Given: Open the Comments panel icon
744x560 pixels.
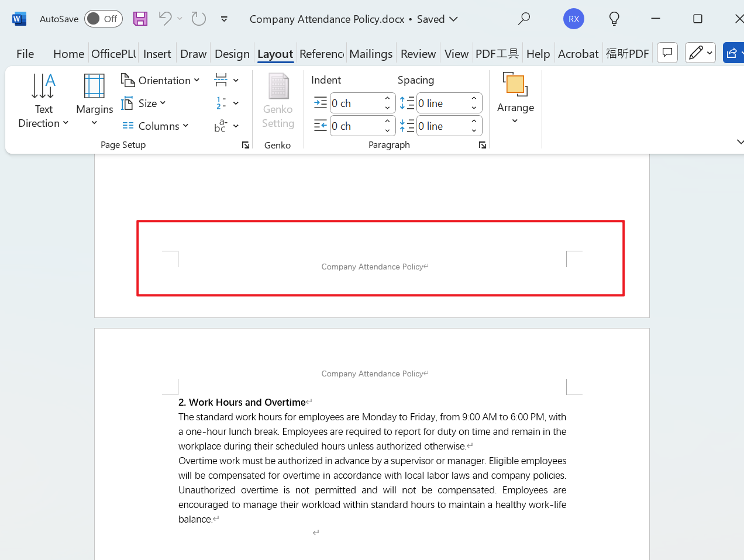Looking at the screenshot, I should pos(667,53).
